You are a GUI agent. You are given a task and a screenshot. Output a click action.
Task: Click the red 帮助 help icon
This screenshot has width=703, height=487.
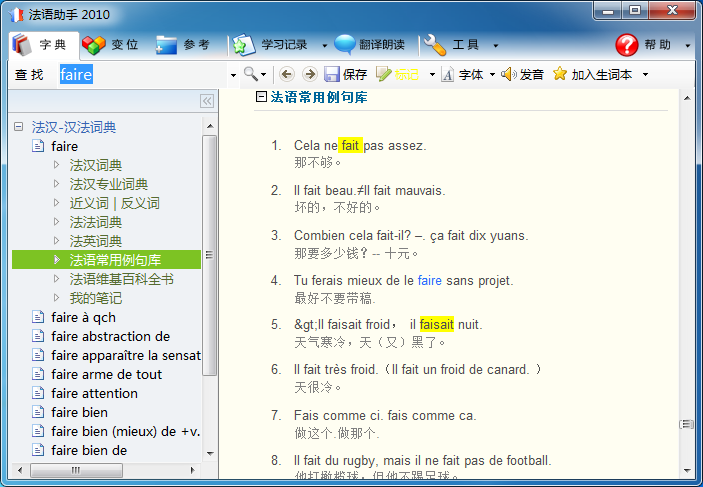pyautogui.click(x=627, y=45)
